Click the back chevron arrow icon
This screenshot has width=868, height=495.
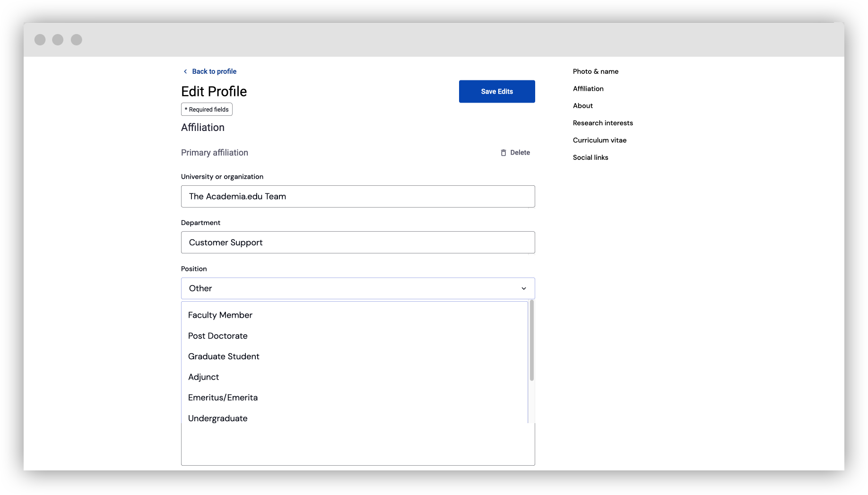point(185,71)
